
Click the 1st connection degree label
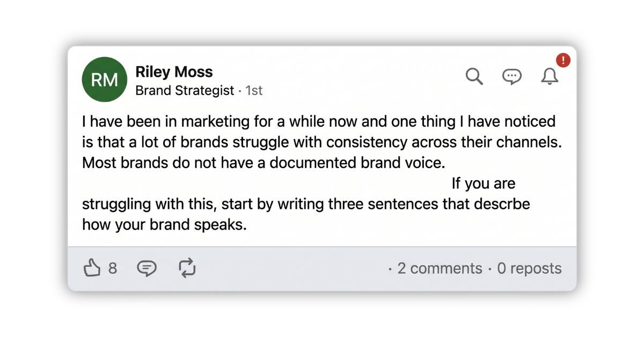(254, 91)
